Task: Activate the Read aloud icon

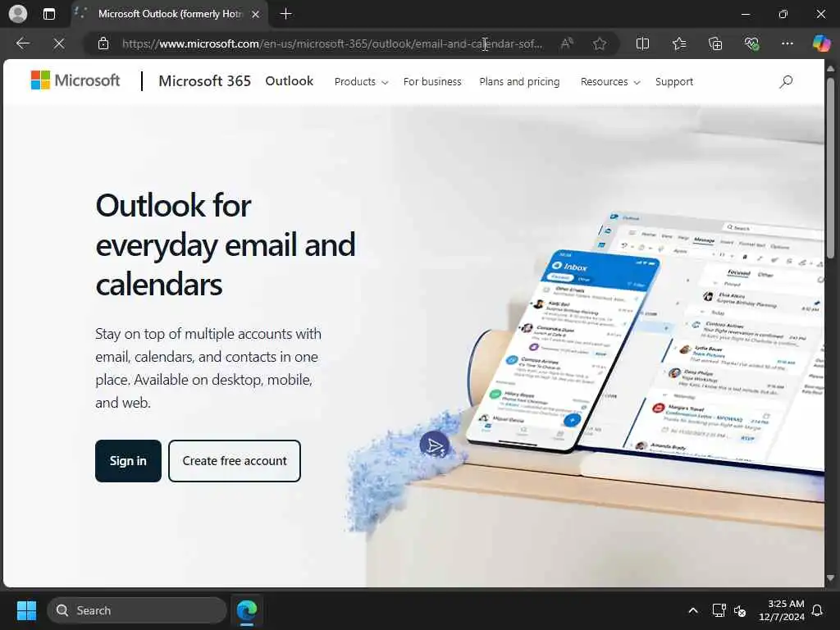Action: (x=566, y=43)
